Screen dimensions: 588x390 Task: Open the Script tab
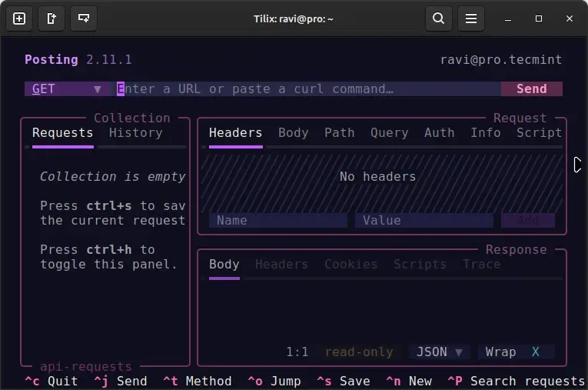click(540, 133)
